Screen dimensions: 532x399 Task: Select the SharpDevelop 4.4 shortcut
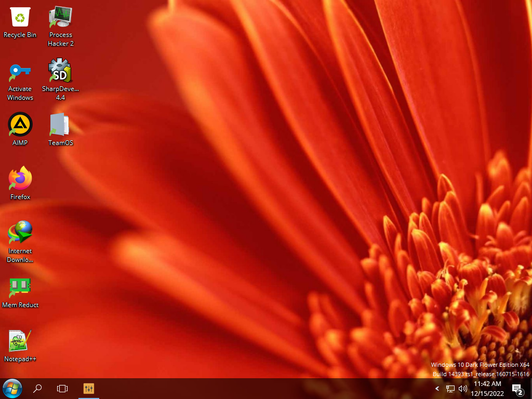pos(60,72)
